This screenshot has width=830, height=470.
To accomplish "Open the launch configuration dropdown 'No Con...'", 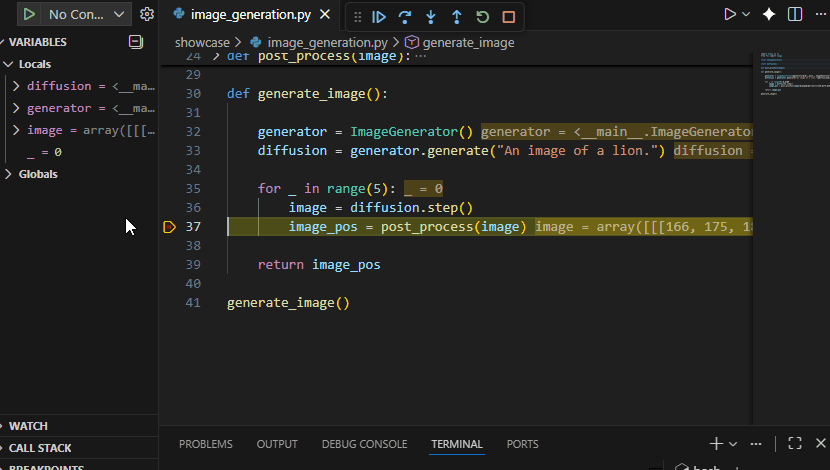I will point(87,14).
